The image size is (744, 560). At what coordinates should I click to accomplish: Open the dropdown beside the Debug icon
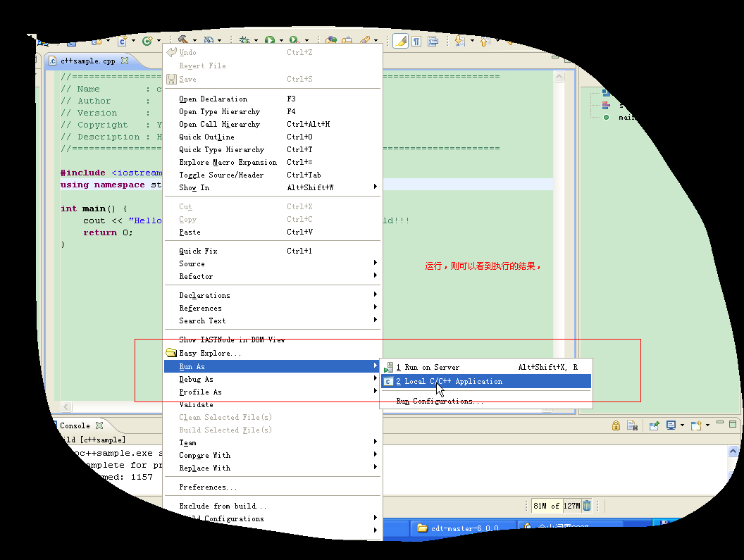coord(256,40)
